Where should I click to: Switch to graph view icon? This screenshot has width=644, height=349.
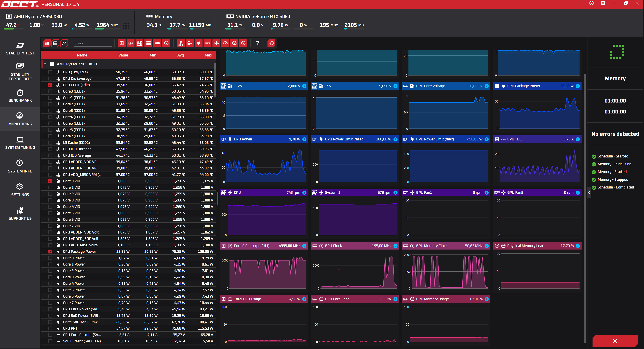pos(64,43)
